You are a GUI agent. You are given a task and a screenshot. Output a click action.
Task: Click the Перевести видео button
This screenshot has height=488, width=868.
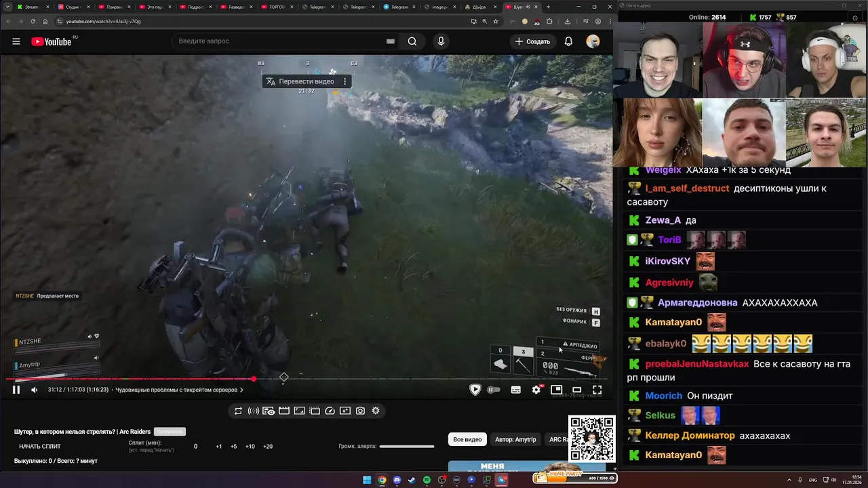point(299,81)
